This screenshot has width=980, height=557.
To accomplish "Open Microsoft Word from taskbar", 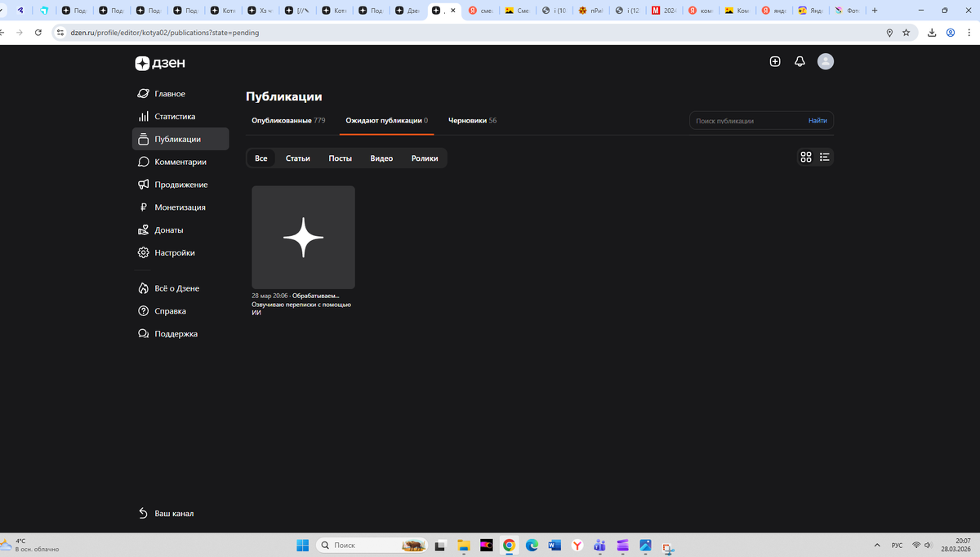I will coord(555,545).
